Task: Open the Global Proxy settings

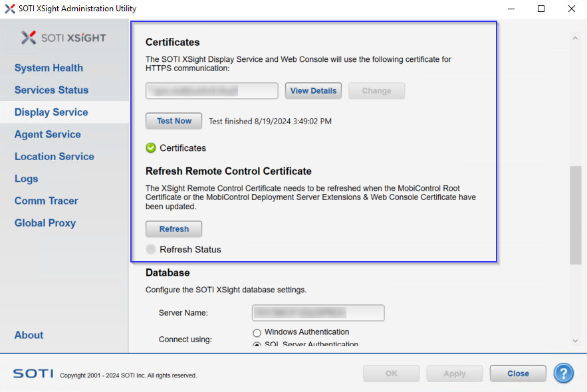Action: (45, 223)
